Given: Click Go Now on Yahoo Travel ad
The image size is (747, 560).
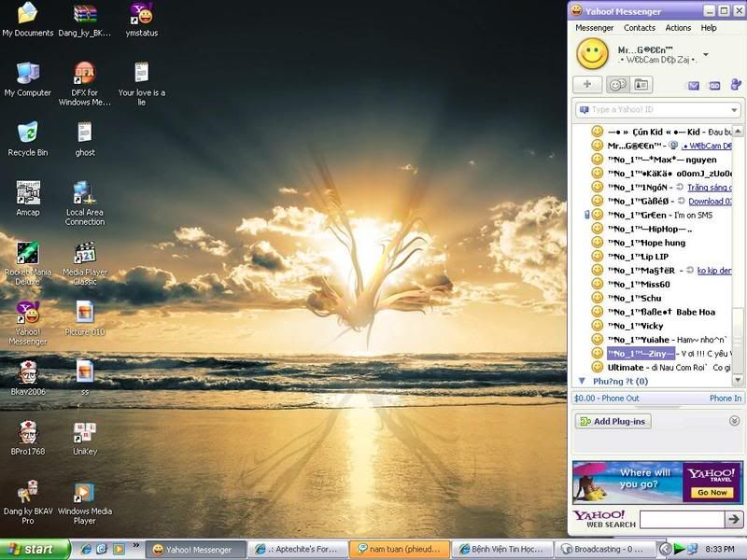Looking at the screenshot, I should tap(712, 493).
